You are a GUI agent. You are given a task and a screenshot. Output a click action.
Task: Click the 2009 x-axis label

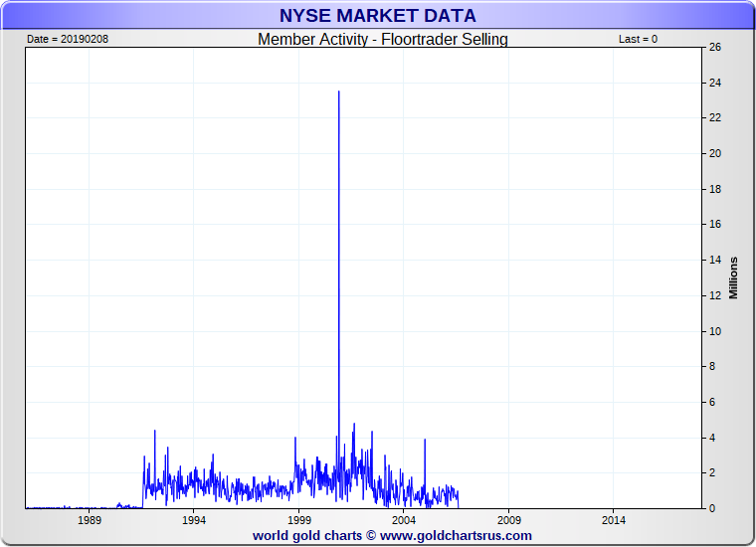509,520
